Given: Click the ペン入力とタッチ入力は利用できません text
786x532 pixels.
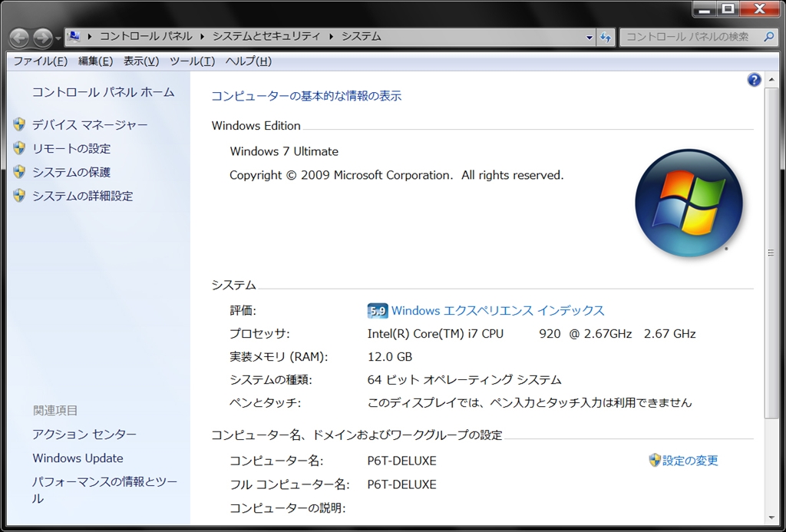Looking at the screenshot, I should click(x=590, y=402).
